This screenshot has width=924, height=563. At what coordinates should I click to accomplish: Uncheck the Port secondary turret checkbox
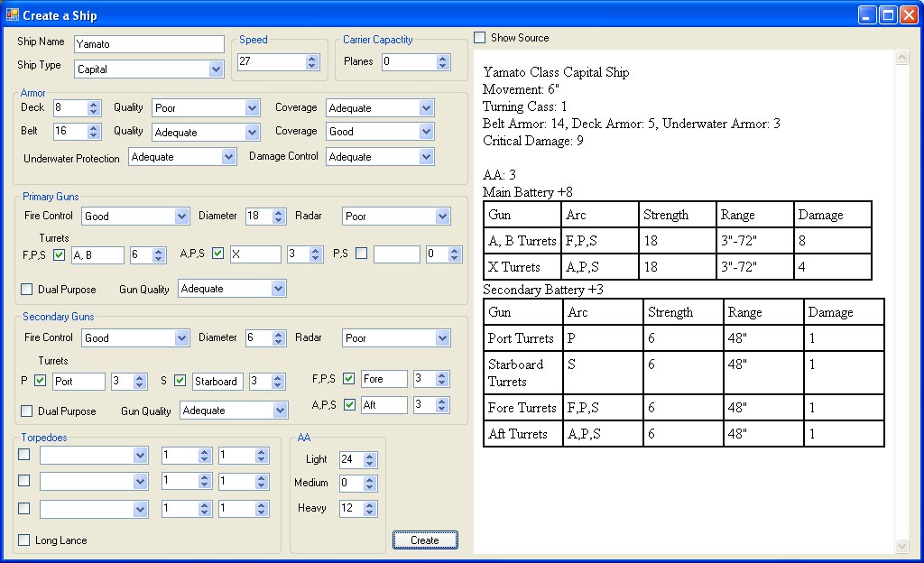[x=40, y=381]
